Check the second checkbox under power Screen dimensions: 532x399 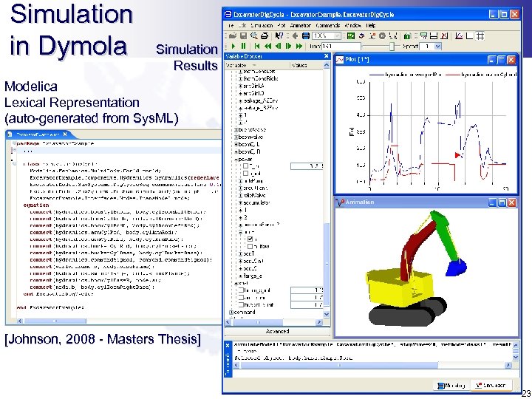pos(245,174)
